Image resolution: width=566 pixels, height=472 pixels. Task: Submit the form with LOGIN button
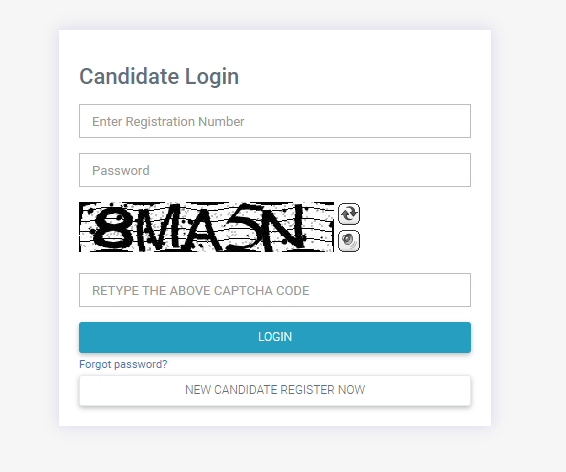point(275,337)
